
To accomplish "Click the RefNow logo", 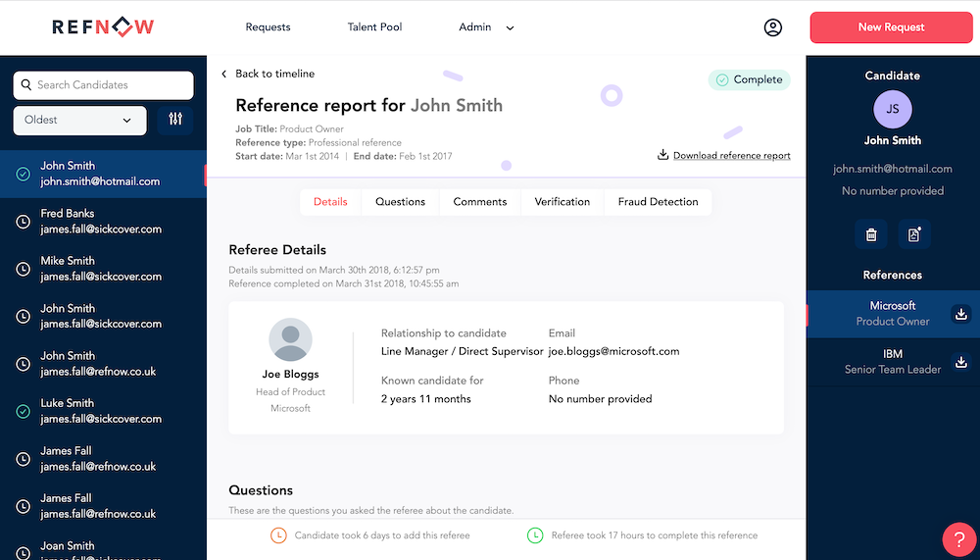I will (x=103, y=27).
